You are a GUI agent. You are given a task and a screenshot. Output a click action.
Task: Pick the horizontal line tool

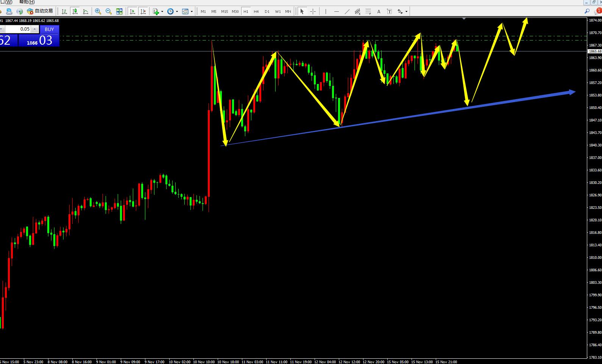click(337, 11)
